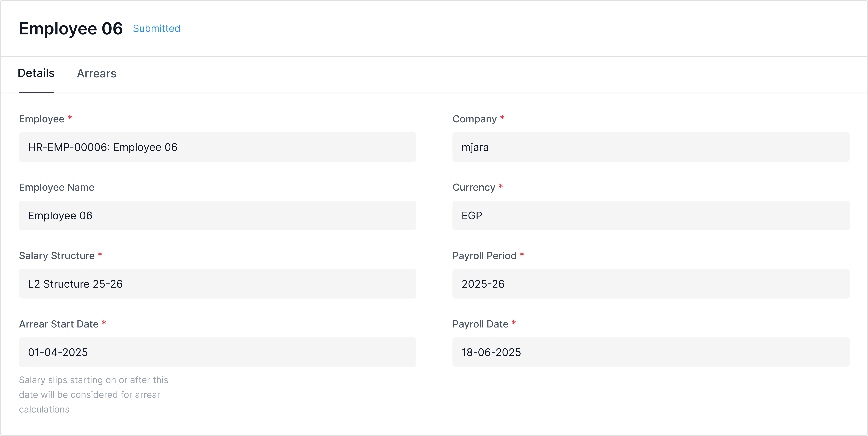The width and height of the screenshot is (868, 436).
Task: Click the Currency label
Action: pyautogui.click(x=473, y=187)
